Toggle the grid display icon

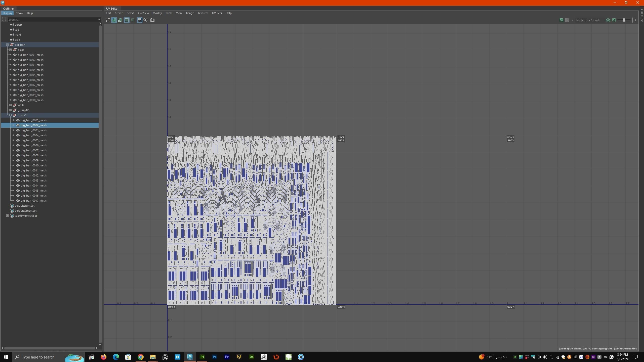point(140,20)
